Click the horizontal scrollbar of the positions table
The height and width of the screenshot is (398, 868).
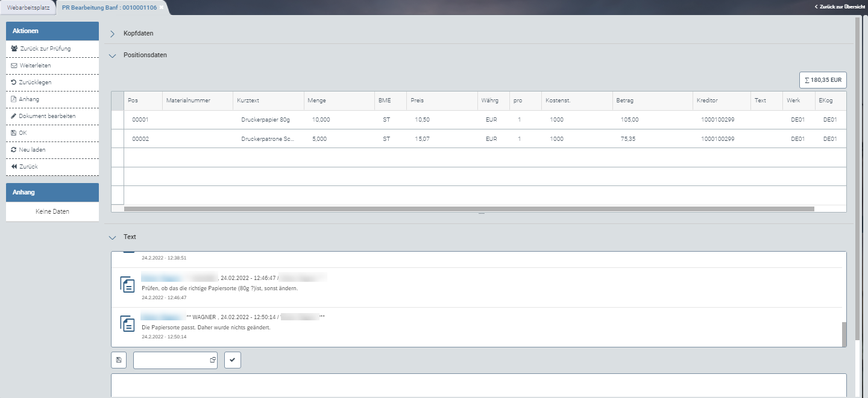468,209
